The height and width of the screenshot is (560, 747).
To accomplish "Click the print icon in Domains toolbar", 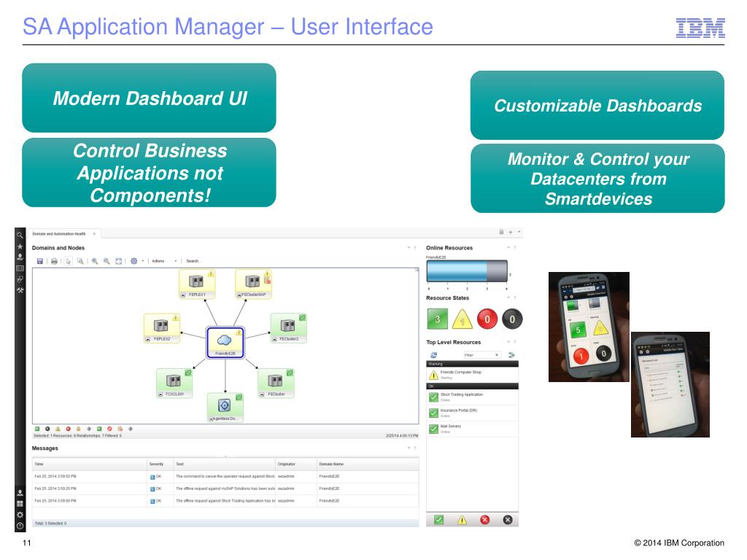I will pos(54,260).
